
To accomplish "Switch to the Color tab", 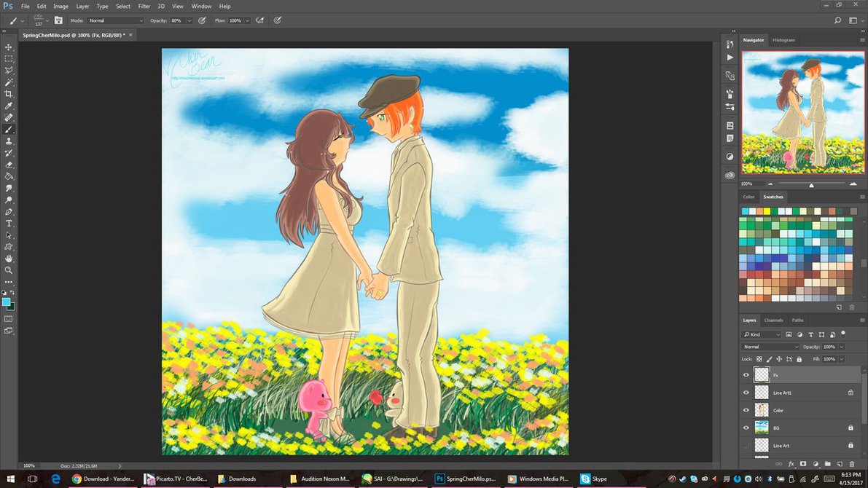I will [x=749, y=197].
